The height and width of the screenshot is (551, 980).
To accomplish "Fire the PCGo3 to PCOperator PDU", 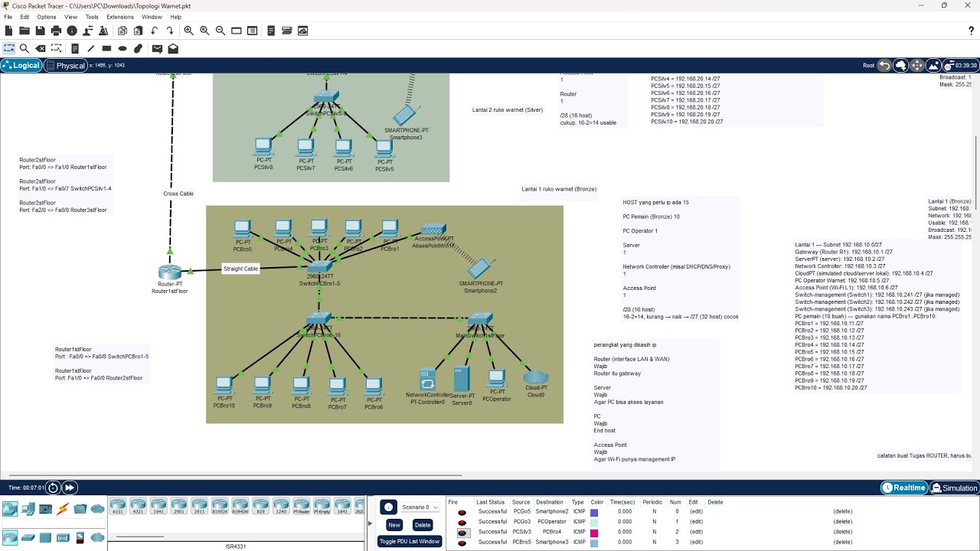I will pos(462,522).
